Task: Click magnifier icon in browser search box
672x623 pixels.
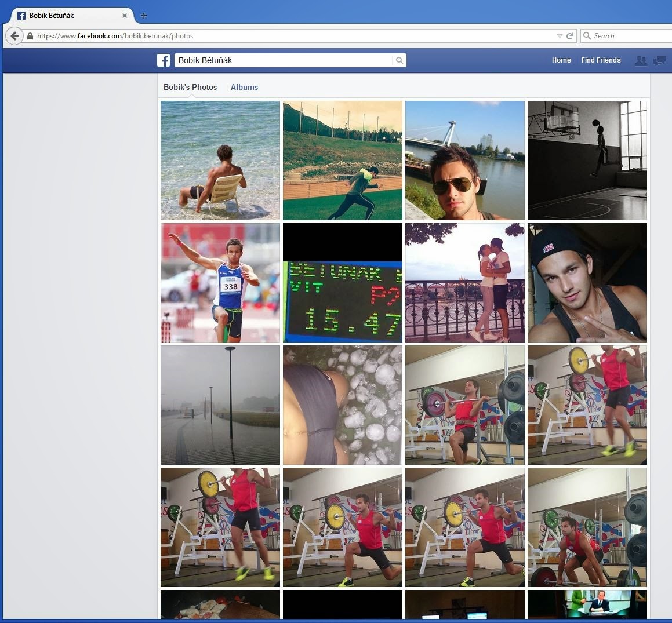Action: (x=587, y=36)
